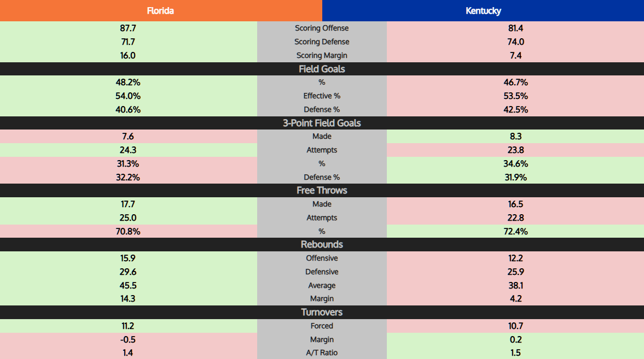Select the 3-Point Field Goals section header
The height and width of the screenshot is (359, 644).
point(322,123)
